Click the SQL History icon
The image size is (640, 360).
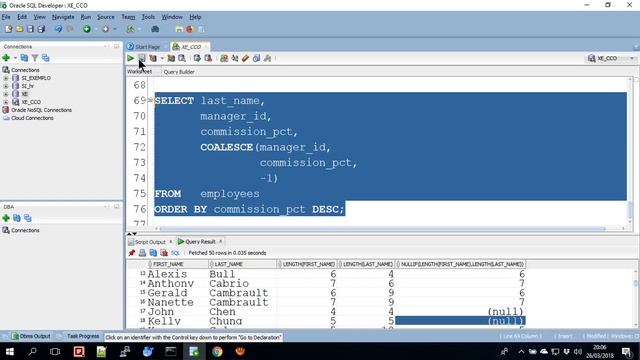pos(256,58)
